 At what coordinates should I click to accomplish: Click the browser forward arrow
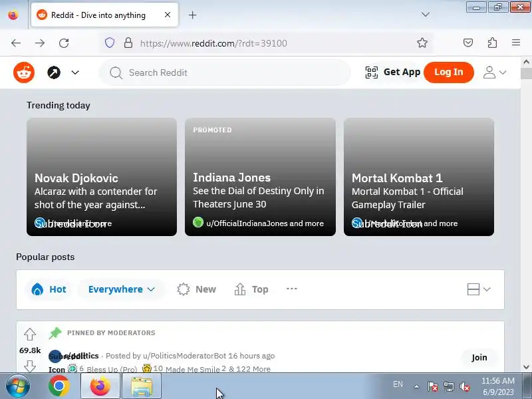pyautogui.click(x=40, y=43)
